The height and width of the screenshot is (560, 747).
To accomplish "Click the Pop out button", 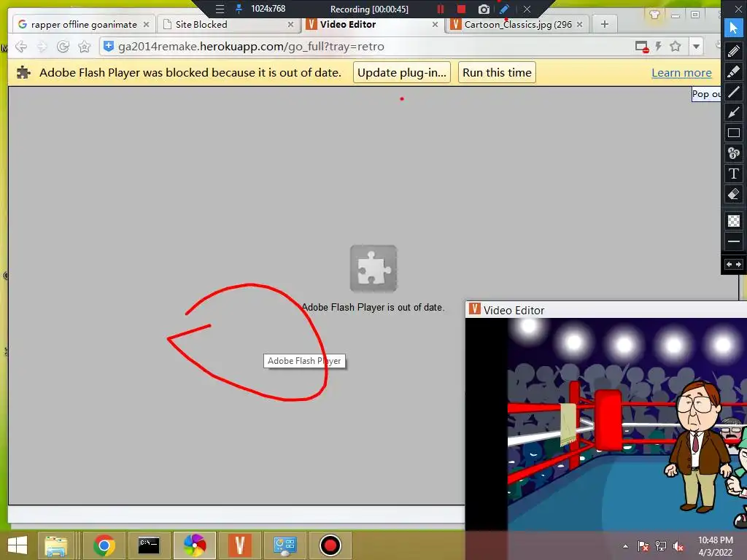I will [x=706, y=94].
